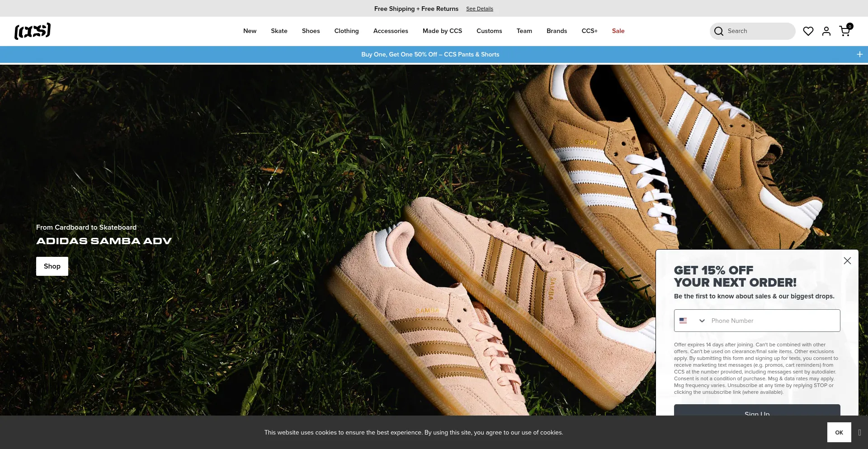Open the New menu
This screenshot has width=868, height=449.
250,31
